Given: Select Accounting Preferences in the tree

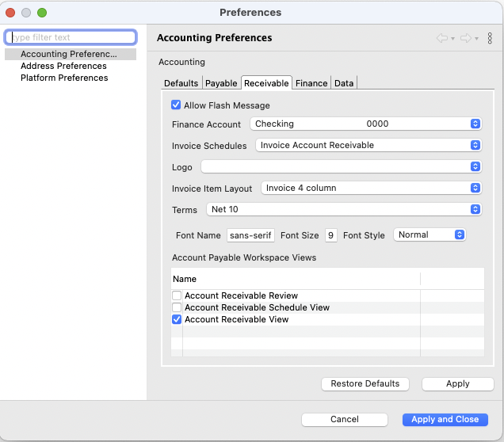Looking at the screenshot, I should (71, 54).
